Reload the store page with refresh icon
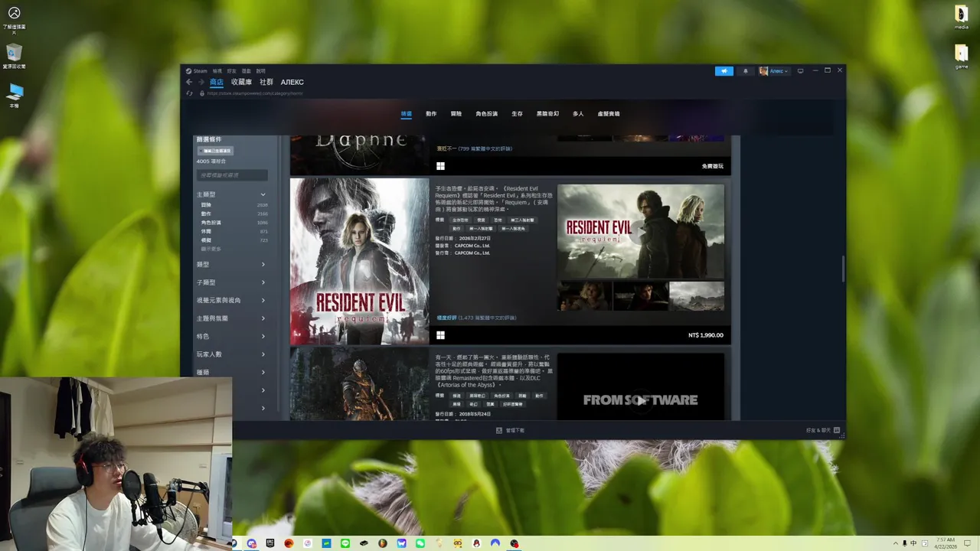980x551 pixels. [x=189, y=93]
